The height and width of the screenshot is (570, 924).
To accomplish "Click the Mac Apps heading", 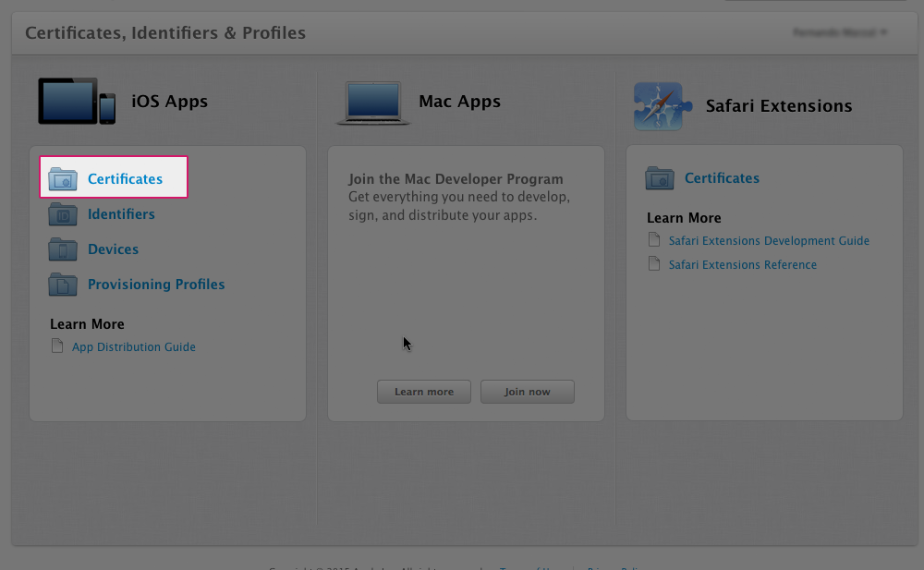I will (x=459, y=102).
